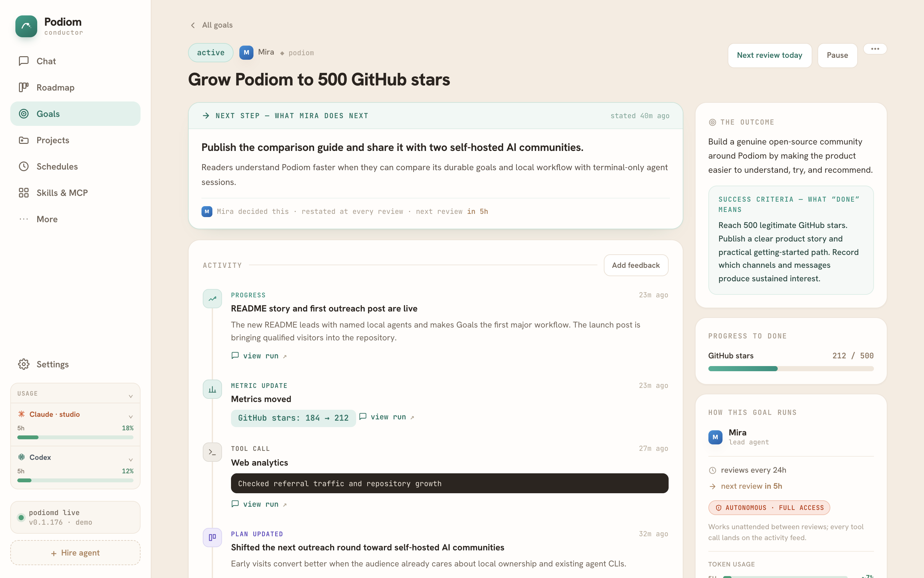924x578 pixels.
Task: Click the back chevron beside All goals
Action: pos(193,25)
